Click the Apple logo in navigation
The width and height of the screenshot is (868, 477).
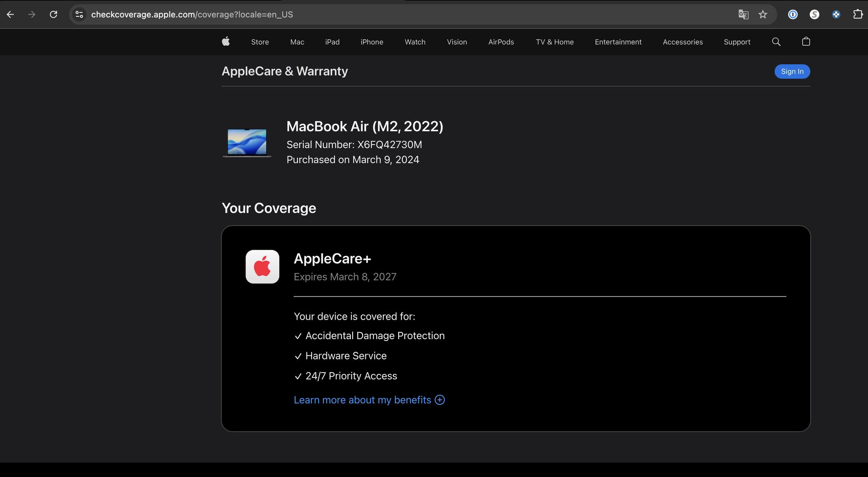point(226,42)
